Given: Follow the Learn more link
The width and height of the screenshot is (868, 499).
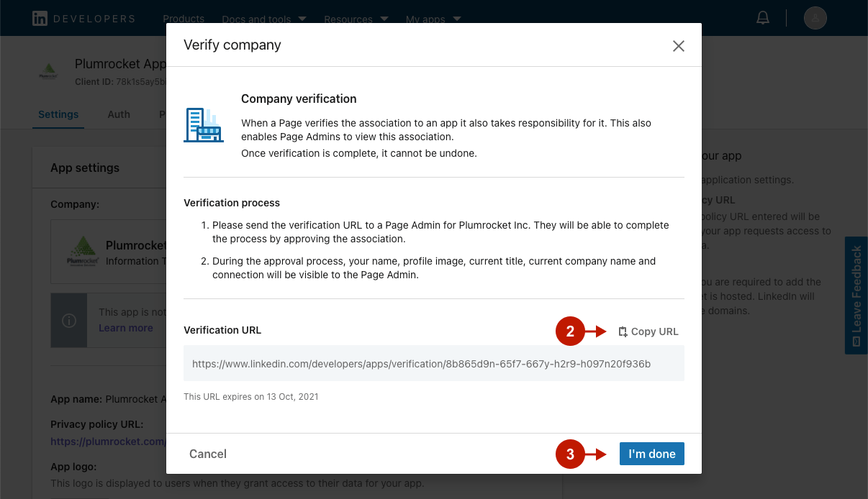Looking at the screenshot, I should pos(126,328).
